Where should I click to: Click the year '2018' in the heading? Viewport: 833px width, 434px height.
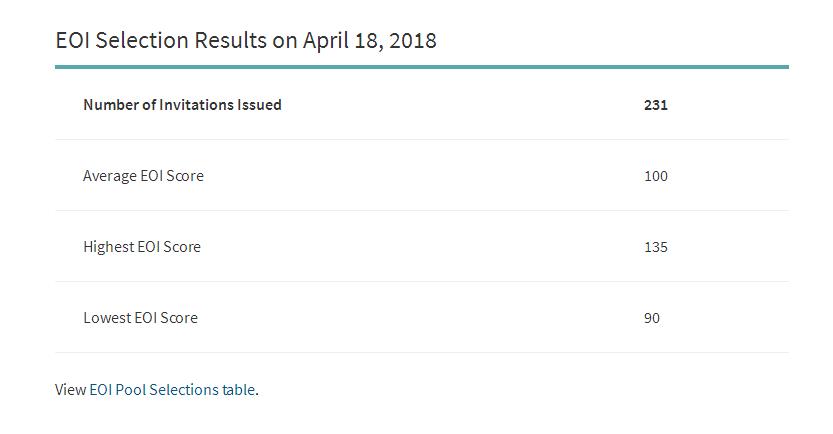pyautogui.click(x=411, y=41)
